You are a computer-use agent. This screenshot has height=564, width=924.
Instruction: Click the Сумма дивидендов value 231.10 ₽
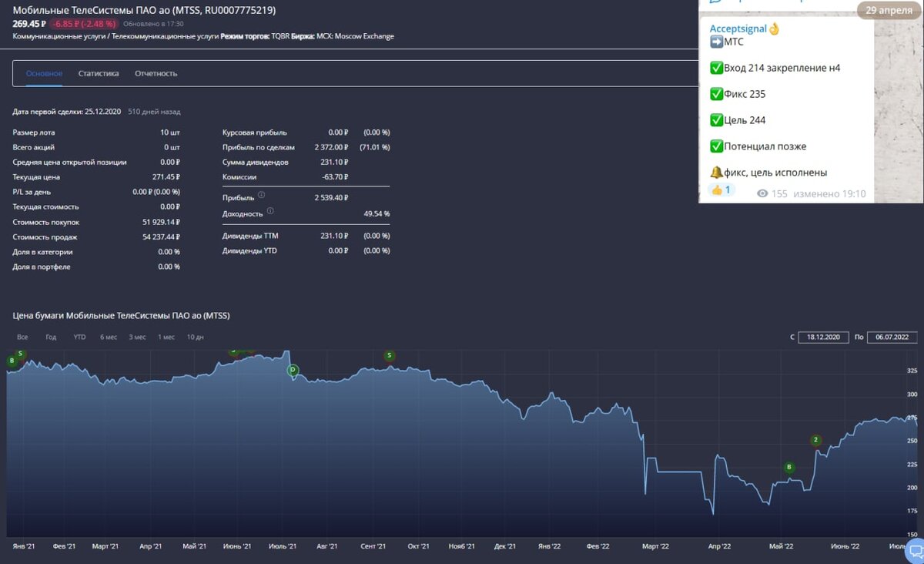pyautogui.click(x=335, y=162)
